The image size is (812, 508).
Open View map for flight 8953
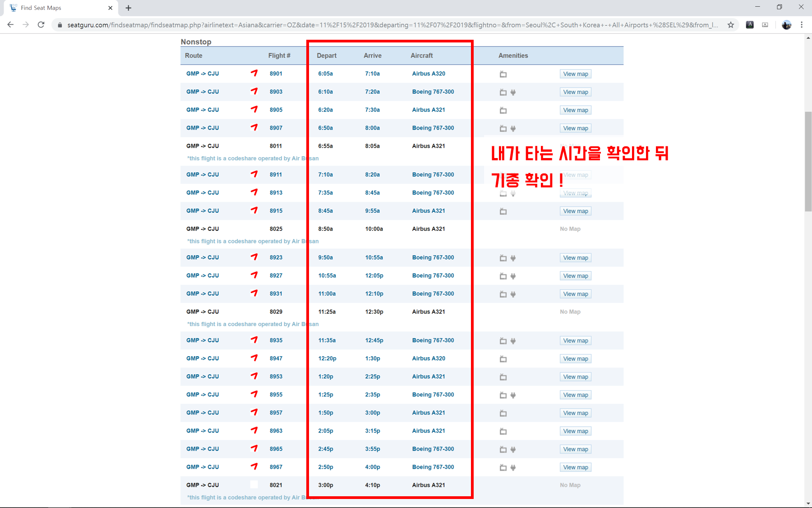pos(576,377)
